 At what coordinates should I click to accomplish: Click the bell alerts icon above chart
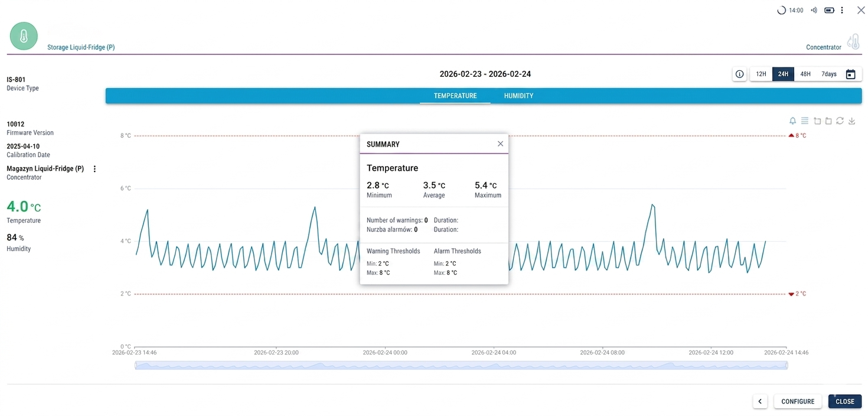point(792,121)
